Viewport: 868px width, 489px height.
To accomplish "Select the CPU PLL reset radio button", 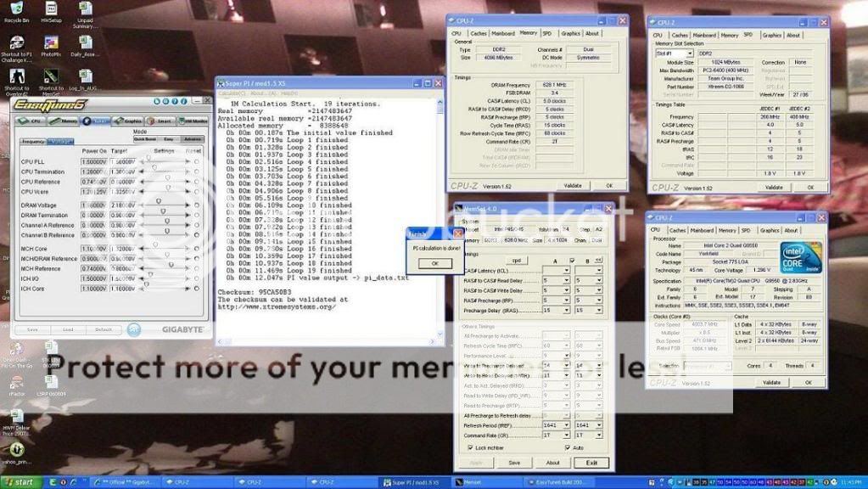I will pos(197,161).
